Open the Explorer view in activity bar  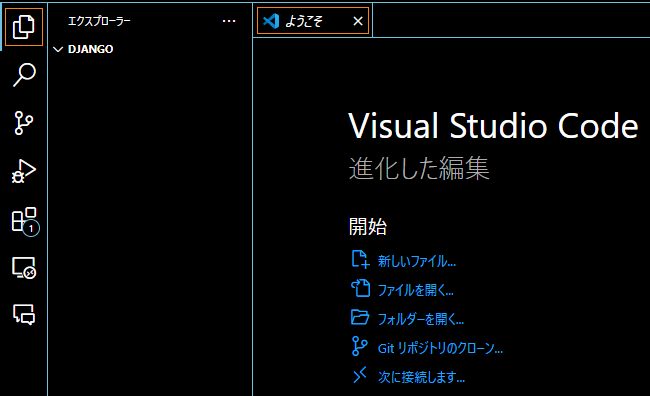point(24,27)
